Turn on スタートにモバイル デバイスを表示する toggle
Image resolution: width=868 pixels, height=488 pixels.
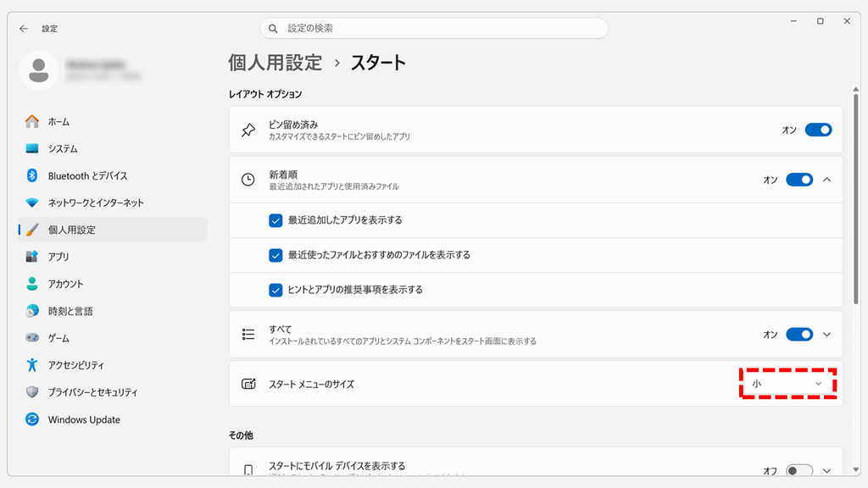[x=799, y=470]
